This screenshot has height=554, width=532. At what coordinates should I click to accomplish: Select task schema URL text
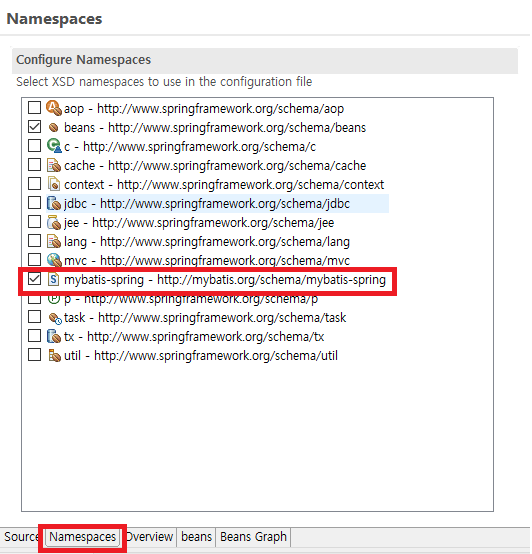click(x=222, y=318)
